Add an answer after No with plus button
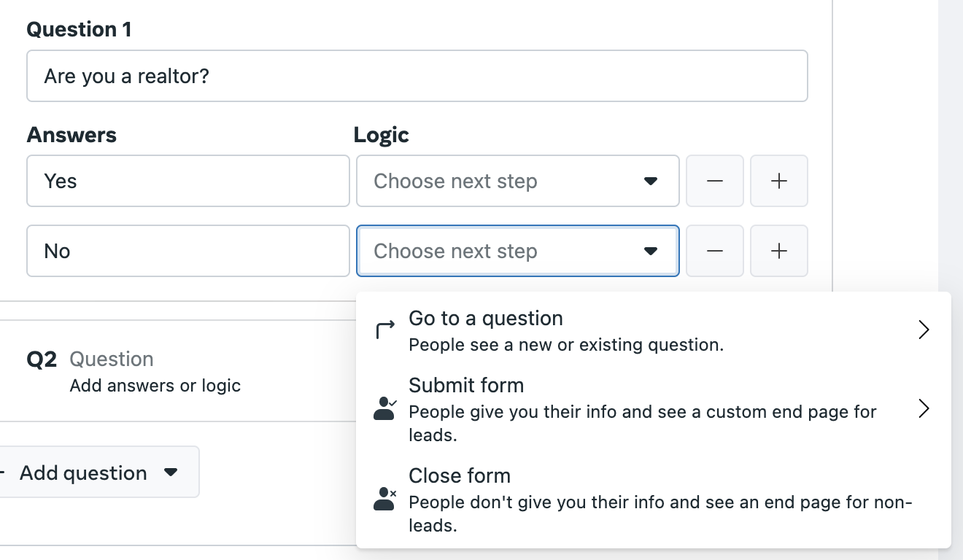 [779, 251]
